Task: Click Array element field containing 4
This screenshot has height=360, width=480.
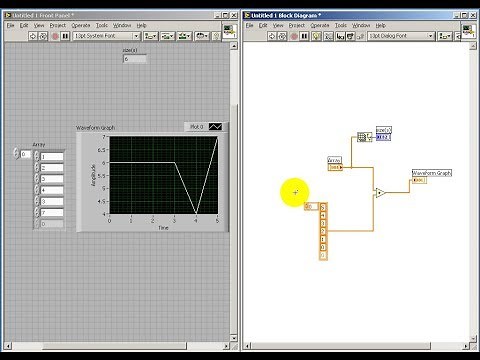Action: pyautogui.click(x=52, y=190)
